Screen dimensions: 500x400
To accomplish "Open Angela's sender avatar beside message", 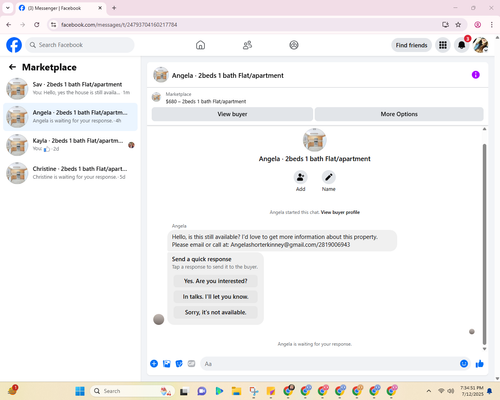I will click(158, 319).
